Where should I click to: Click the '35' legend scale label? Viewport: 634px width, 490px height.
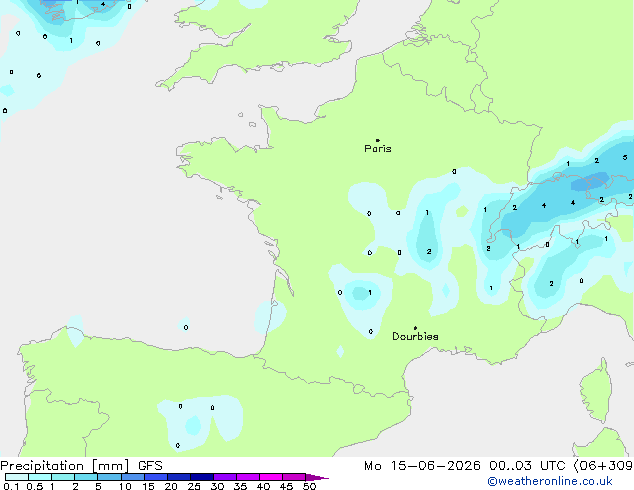[x=240, y=486]
